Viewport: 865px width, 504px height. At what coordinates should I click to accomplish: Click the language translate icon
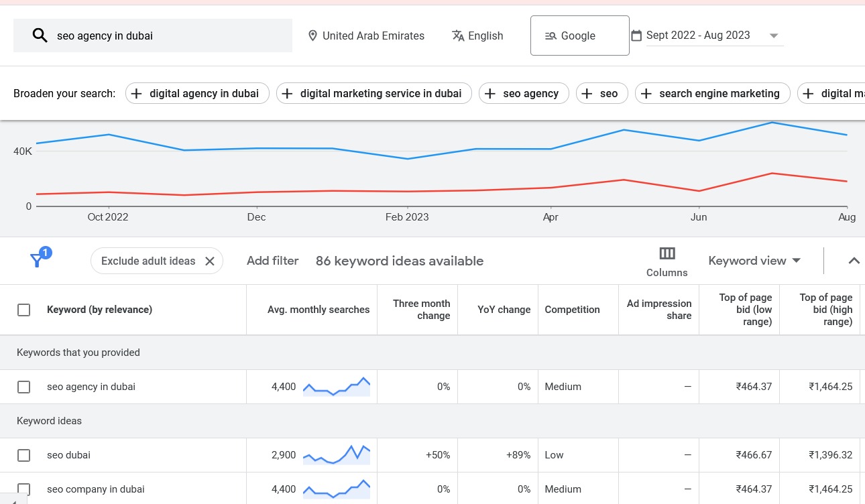[459, 36]
